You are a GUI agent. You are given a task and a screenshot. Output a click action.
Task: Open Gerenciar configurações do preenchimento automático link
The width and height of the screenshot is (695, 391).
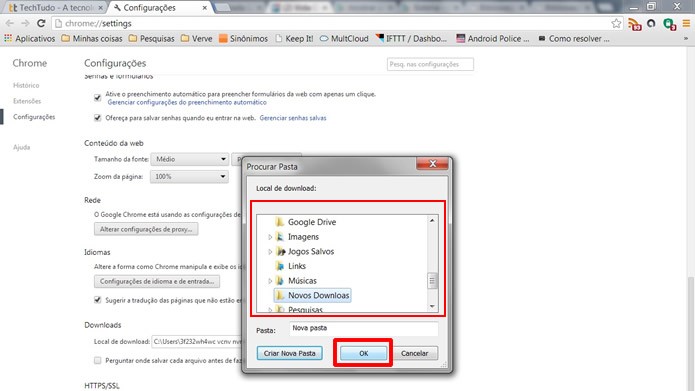(187, 102)
